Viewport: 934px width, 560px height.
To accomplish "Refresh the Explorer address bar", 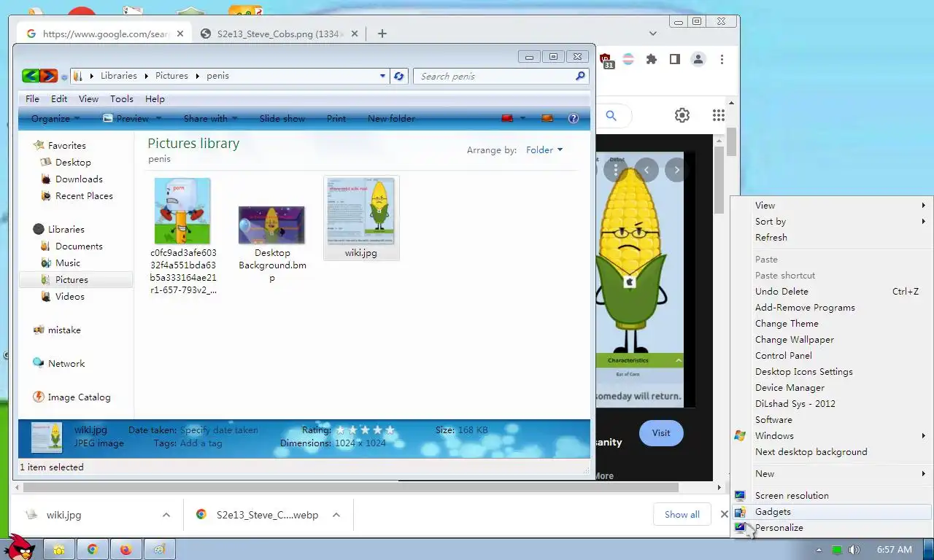I will point(399,76).
